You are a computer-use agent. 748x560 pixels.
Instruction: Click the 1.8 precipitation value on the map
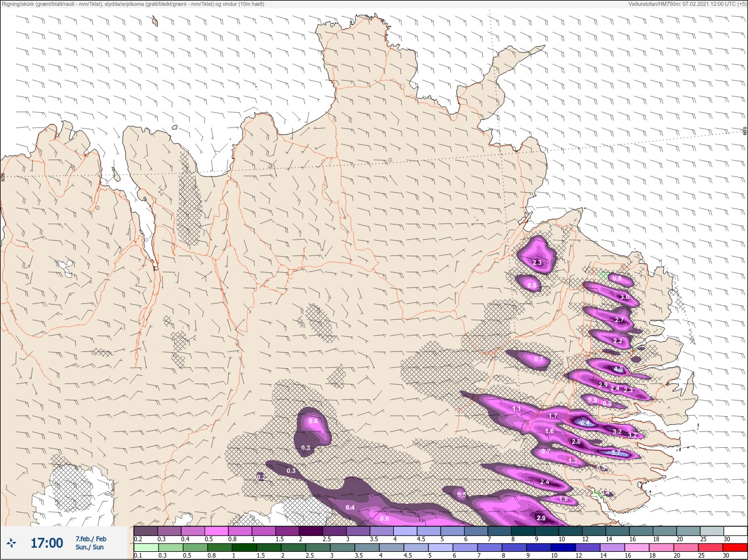pyautogui.click(x=564, y=499)
